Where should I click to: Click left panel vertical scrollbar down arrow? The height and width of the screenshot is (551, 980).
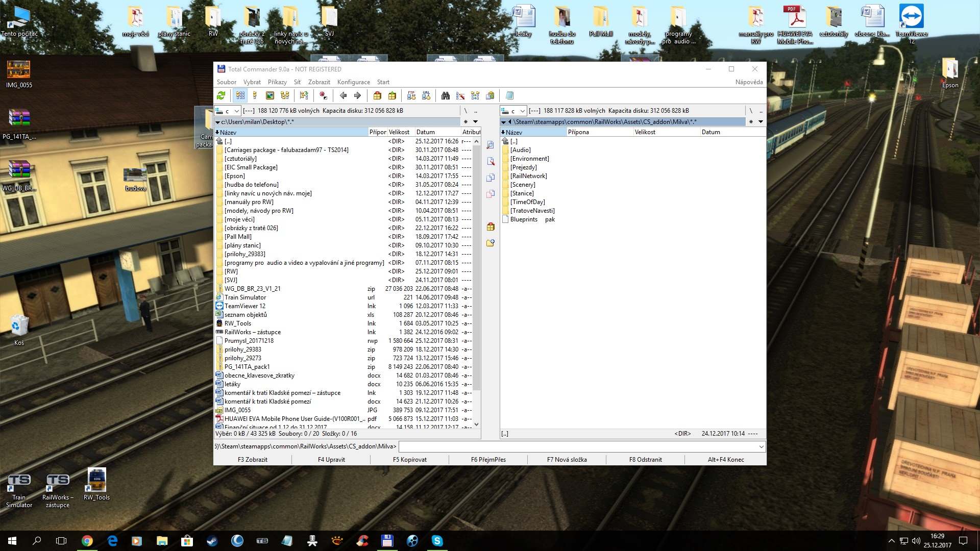[x=476, y=424]
